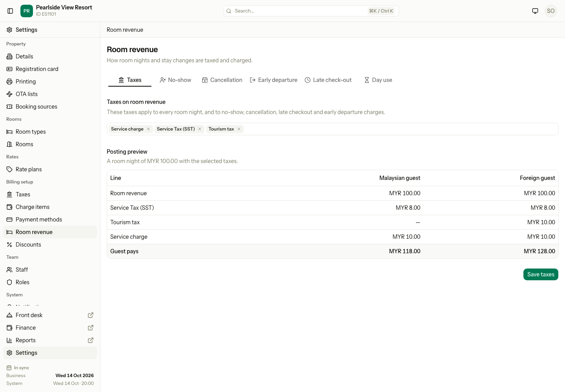This screenshot has height=392, width=565.
Task: Open Reports module
Action: click(x=50, y=340)
